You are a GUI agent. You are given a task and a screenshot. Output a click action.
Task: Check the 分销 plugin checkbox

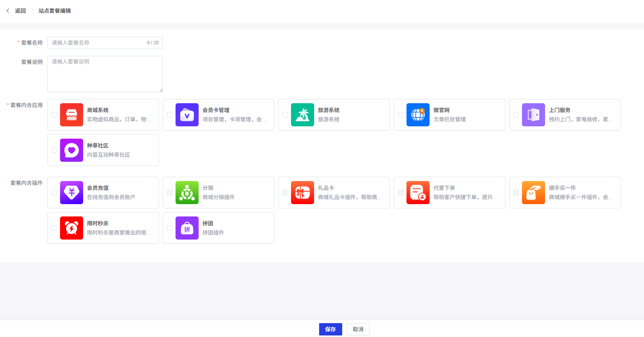click(170, 193)
